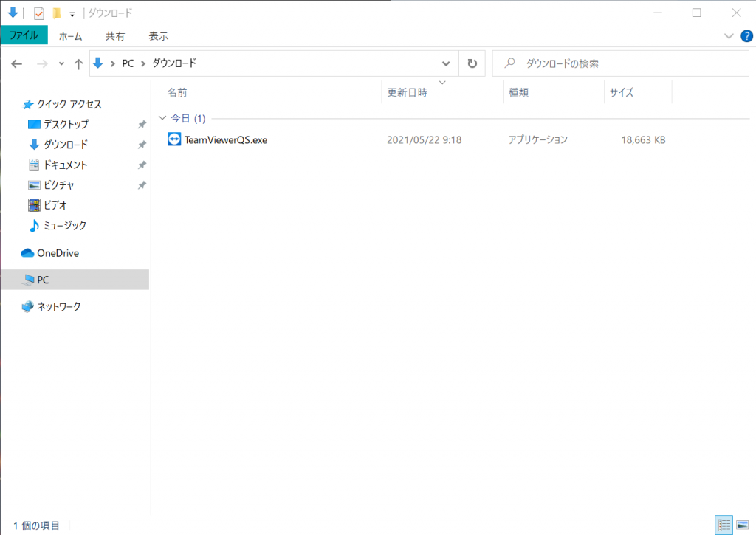Open recent locations dropdown arrow
This screenshot has width=756, height=535.
click(61, 64)
